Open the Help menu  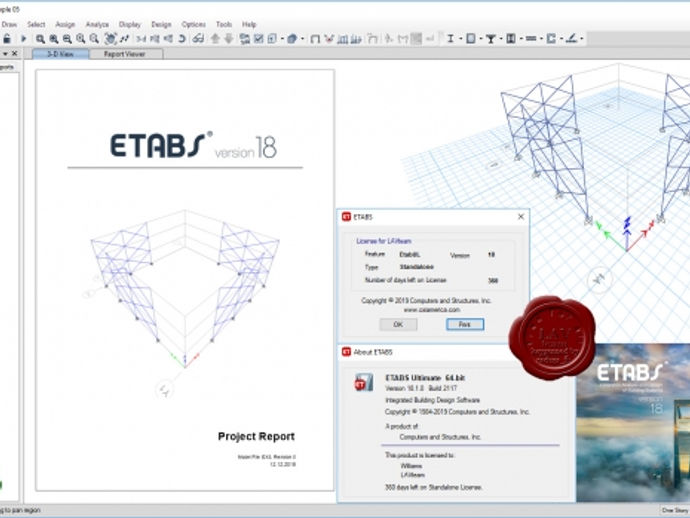pos(249,24)
